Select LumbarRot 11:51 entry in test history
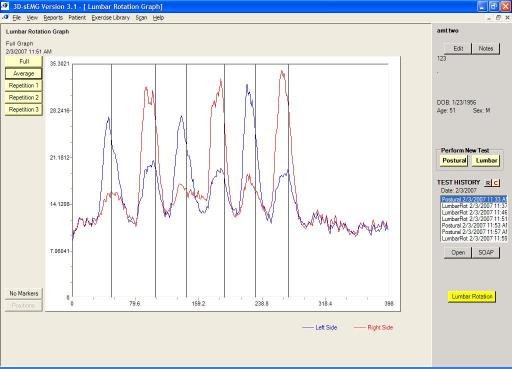Image resolution: width=512 pixels, height=369 pixels. pyautogui.click(x=474, y=219)
